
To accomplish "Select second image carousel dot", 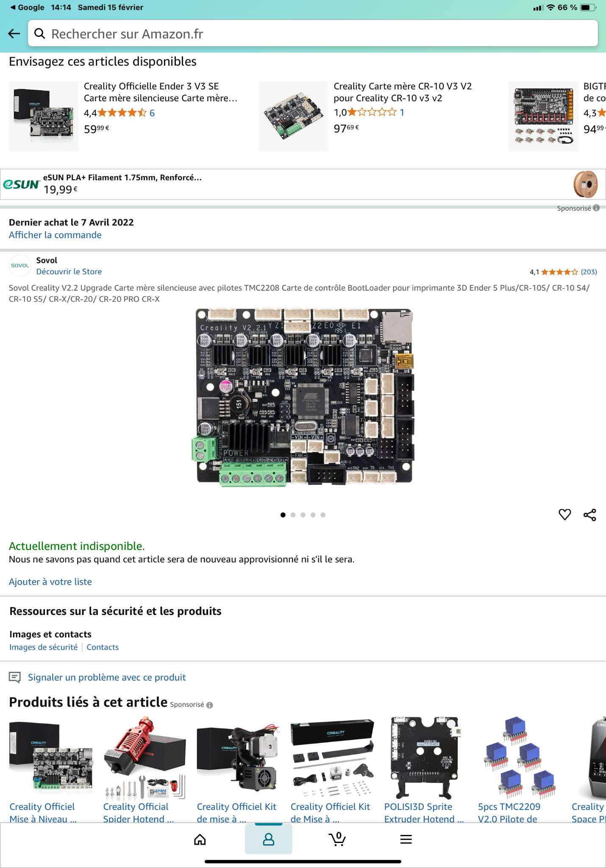I will point(293,515).
